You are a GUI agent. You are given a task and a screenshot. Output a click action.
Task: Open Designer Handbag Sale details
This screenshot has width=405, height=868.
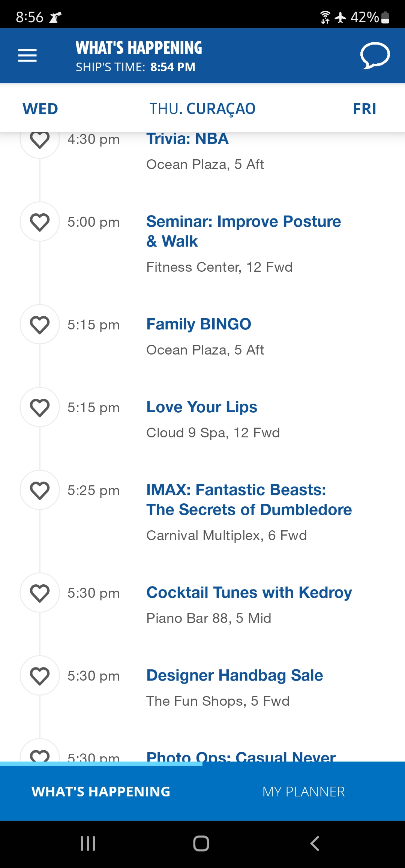point(234,675)
